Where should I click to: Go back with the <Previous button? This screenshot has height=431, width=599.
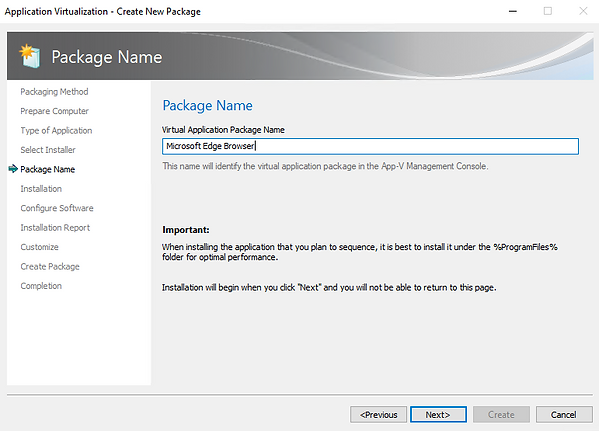378,415
